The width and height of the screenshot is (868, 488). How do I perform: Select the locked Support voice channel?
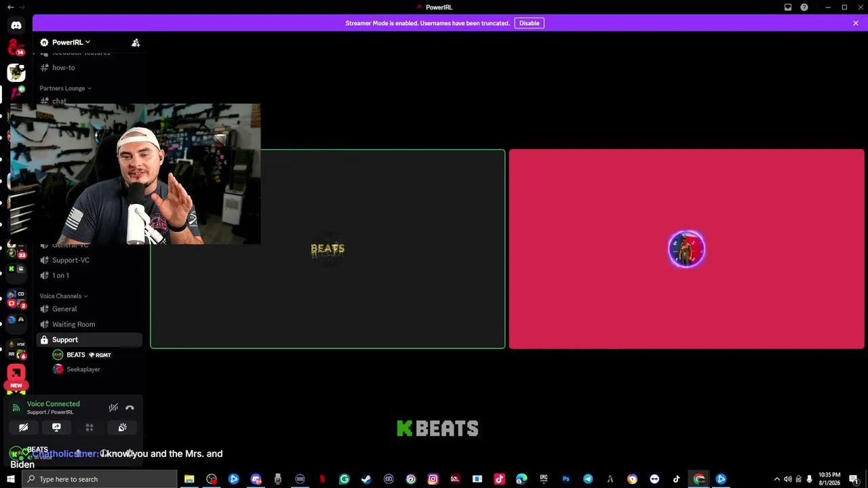click(89, 340)
